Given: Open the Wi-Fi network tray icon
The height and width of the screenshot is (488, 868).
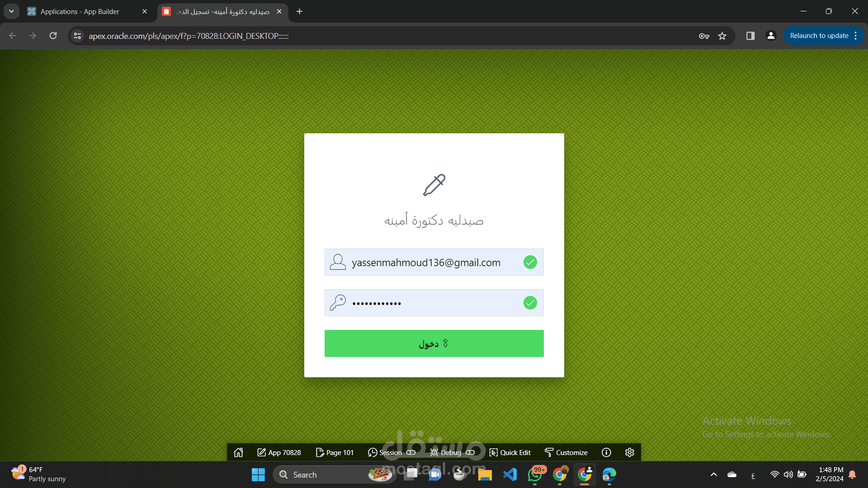Looking at the screenshot, I should click(774, 474).
